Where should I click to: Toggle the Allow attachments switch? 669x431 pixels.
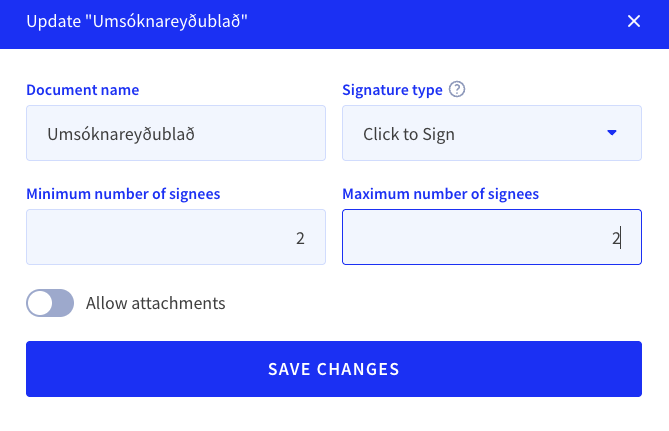[x=50, y=303]
